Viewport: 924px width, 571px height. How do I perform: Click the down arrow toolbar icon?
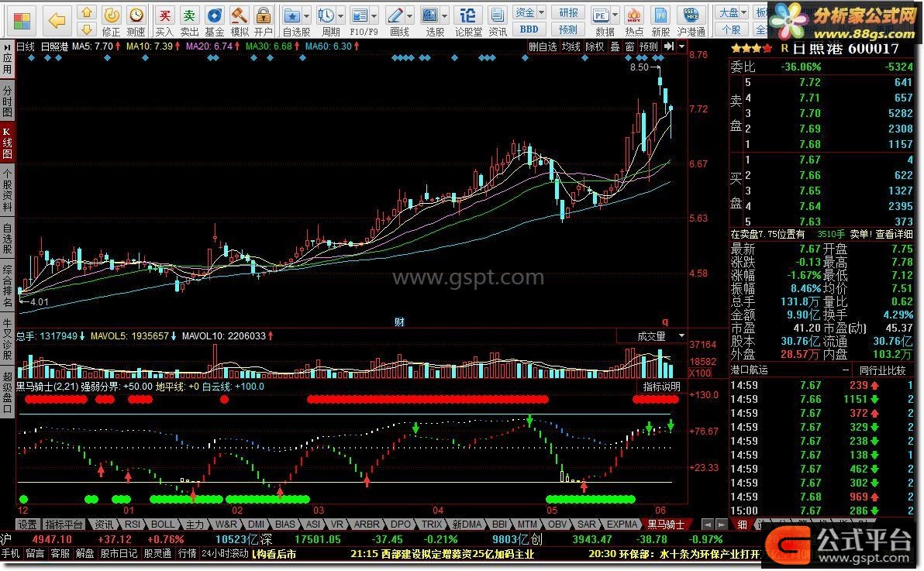pos(87,29)
